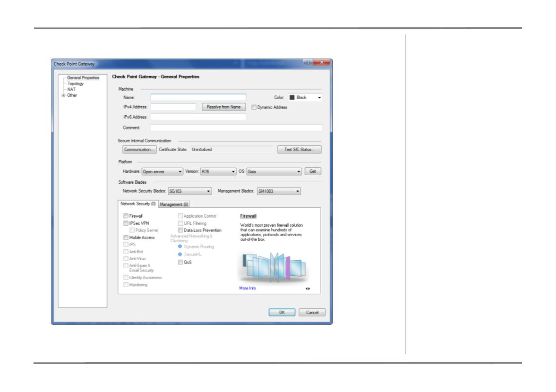Click the Test SIC Status... button

pyautogui.click(x=299, y=150)
